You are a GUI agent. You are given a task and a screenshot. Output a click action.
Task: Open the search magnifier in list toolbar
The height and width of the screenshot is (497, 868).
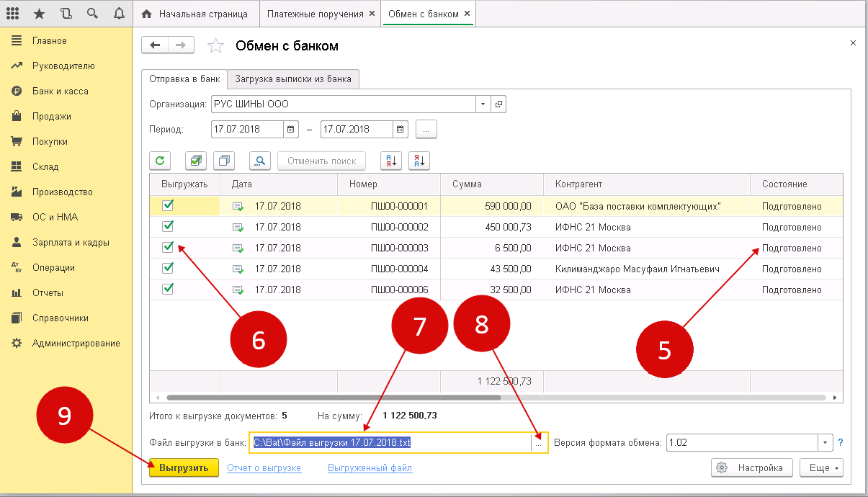pyautogui.click(x=260, y=161)
